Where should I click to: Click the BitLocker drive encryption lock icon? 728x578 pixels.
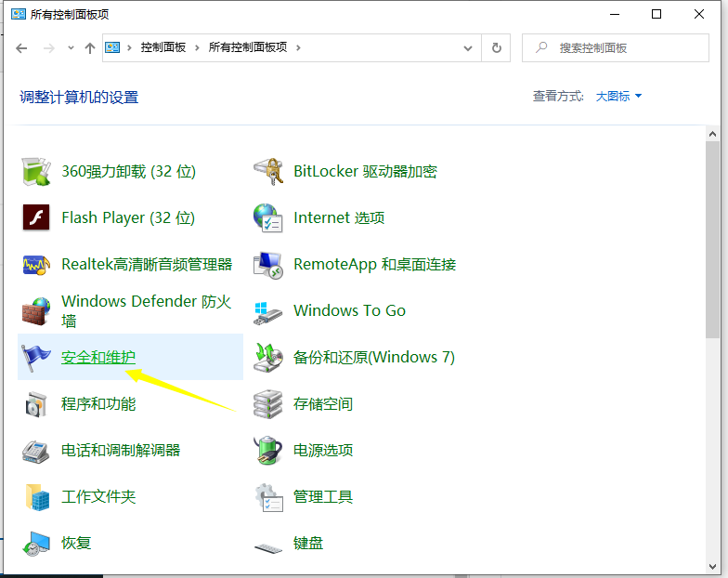click(x=268, y=171)
